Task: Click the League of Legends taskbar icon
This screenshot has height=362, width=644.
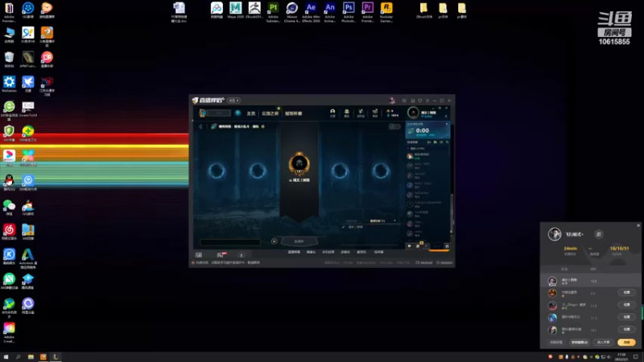Action: (x=56, y=357)
